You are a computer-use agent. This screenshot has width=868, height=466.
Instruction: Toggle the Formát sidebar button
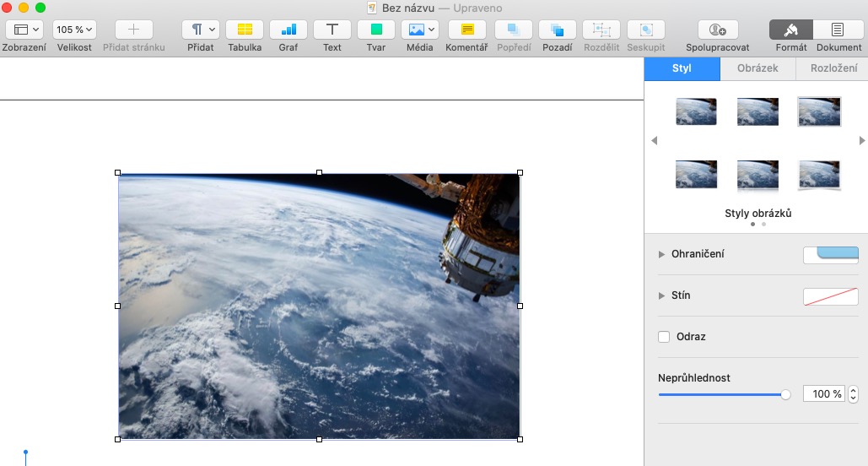pos(791,30)
